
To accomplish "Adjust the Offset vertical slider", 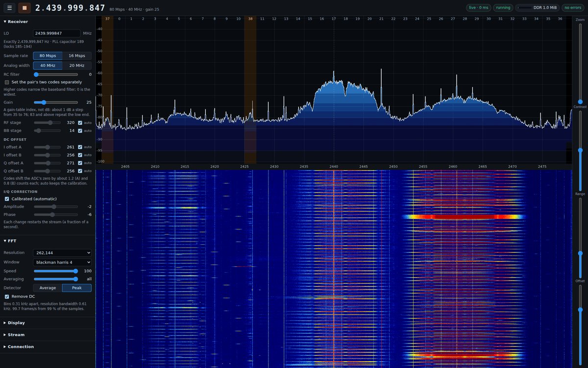I will coord(580,325).
